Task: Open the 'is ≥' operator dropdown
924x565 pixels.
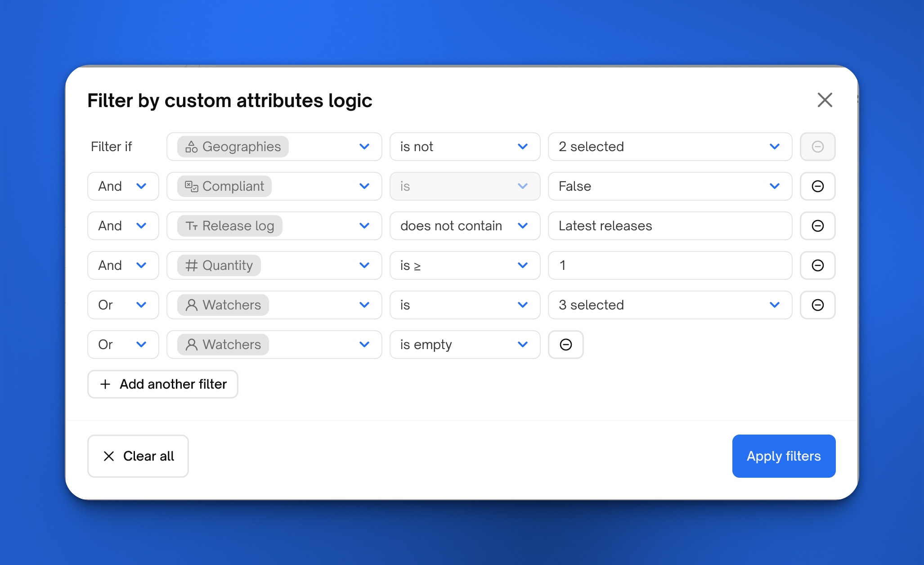Action: tap(464, 265)
